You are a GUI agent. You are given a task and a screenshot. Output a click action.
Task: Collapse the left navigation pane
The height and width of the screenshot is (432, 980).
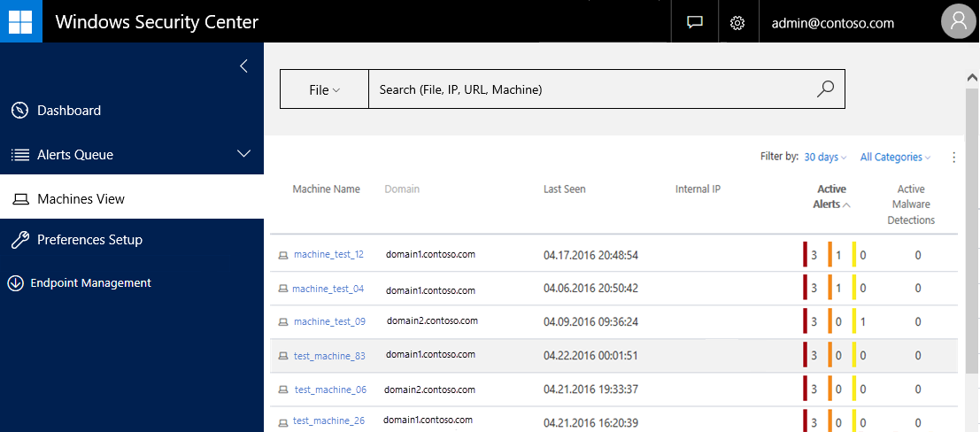tap(243, 66)
